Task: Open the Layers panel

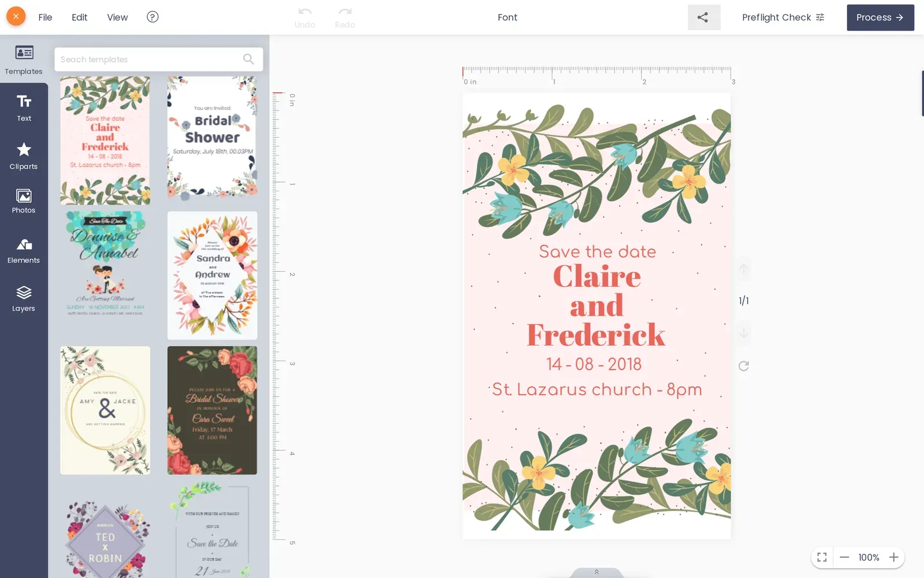Action: 24,299
